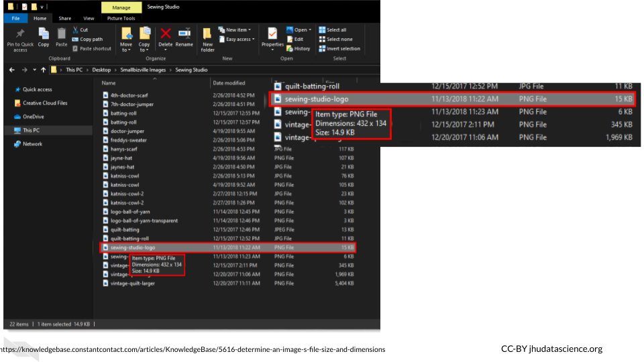Navigate forward with the right arrow
The image size is (644, 362).
(25, 70)
